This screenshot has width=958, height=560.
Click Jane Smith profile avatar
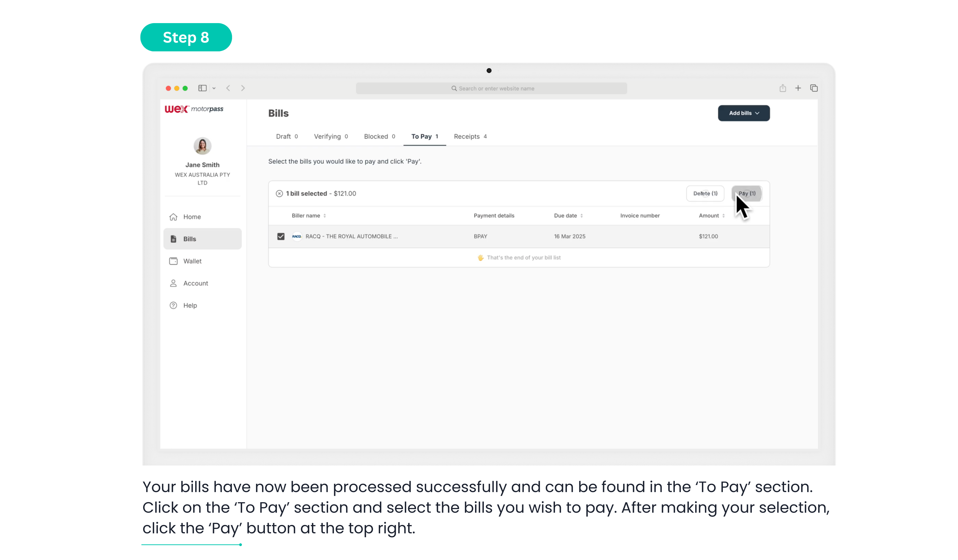pyautogui.click(x=202, y=146)
